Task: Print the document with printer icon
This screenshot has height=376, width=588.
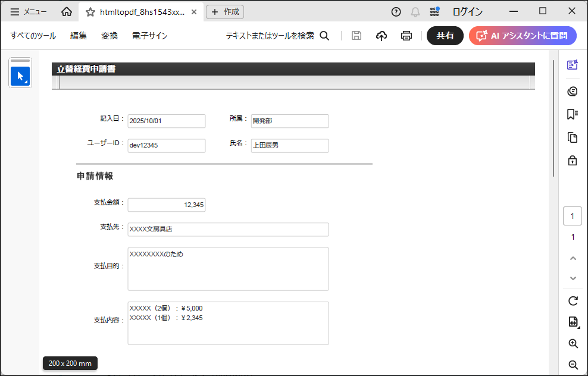Action: (406, 36)
